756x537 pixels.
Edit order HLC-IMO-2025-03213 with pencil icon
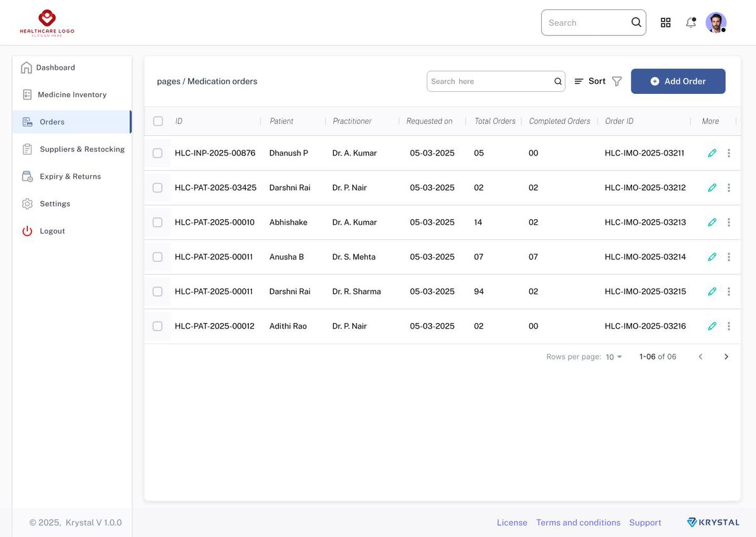pyautogui.click(x=712, y=222)
